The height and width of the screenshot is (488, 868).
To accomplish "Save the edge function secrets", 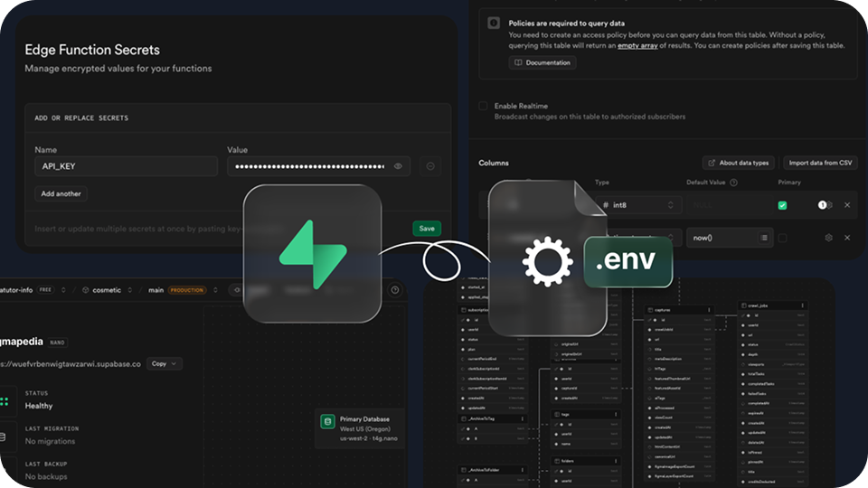I will [426, 229].
